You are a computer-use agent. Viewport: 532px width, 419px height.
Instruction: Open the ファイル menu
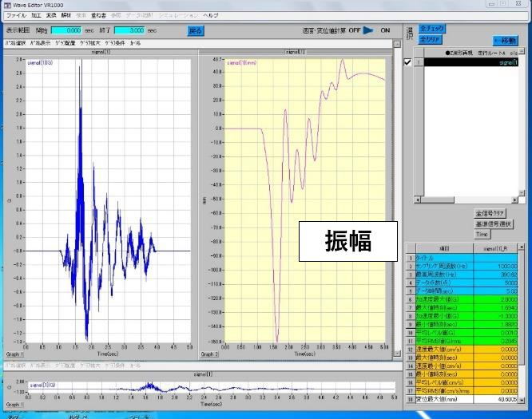pos(16,16)
